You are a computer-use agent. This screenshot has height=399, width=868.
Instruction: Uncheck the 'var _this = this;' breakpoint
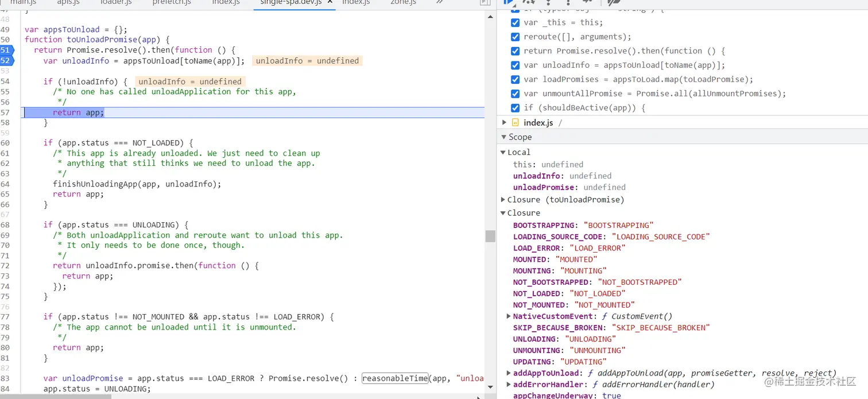(x=516, y=22)
